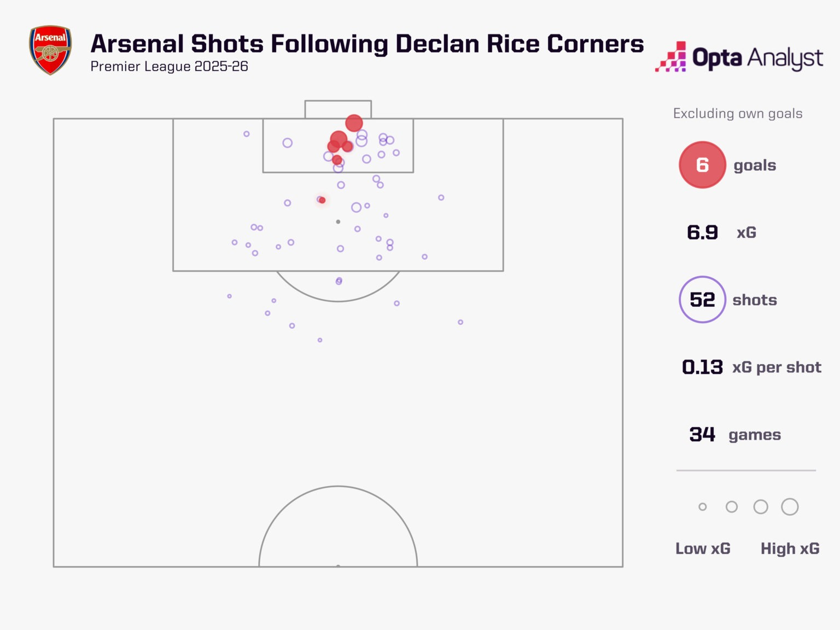
Task: Click the shot marker farthest right outside the box
Action: (x=460, y=322)
